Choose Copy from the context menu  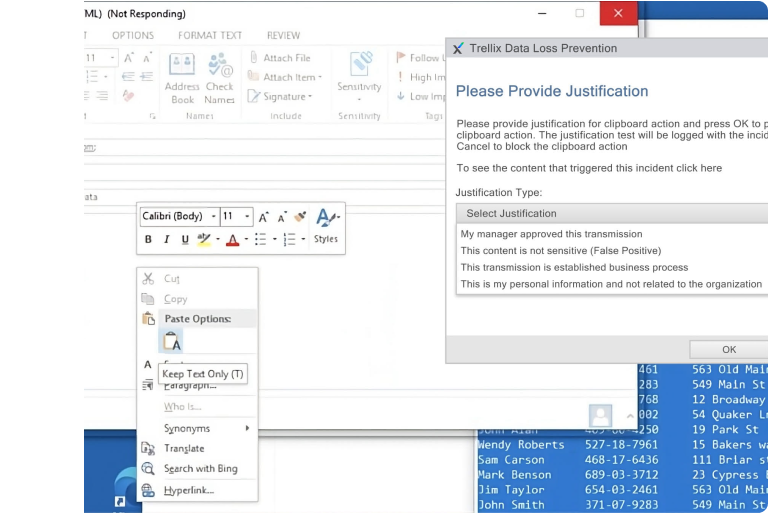[175, 299]
